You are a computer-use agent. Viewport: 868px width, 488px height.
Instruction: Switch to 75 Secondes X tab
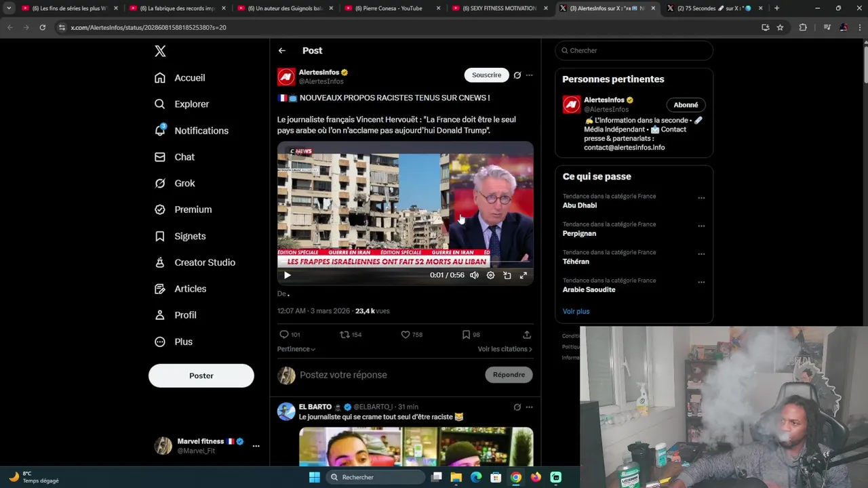pos(714,8)
